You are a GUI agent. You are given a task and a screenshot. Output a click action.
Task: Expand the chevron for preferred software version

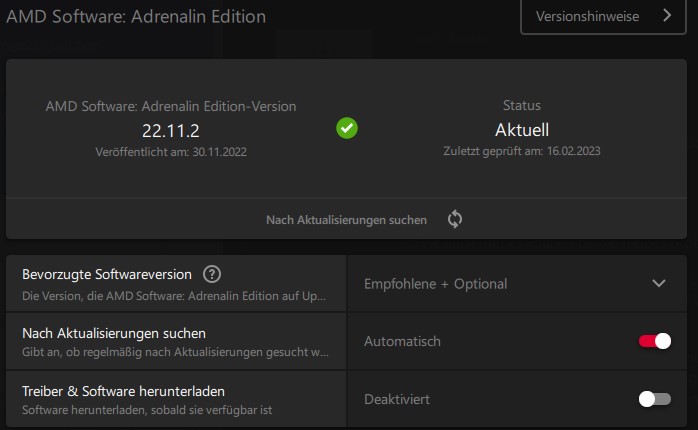tap(658, 284)
